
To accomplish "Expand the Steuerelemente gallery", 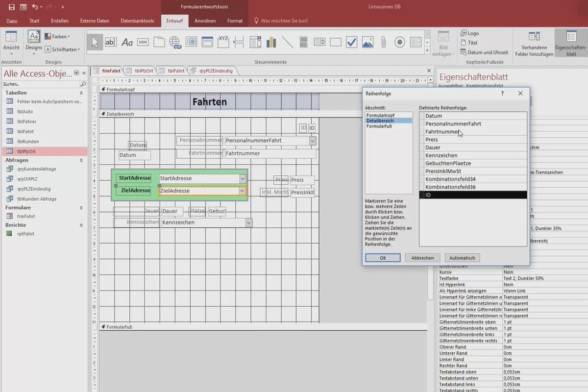I will 427,50.
